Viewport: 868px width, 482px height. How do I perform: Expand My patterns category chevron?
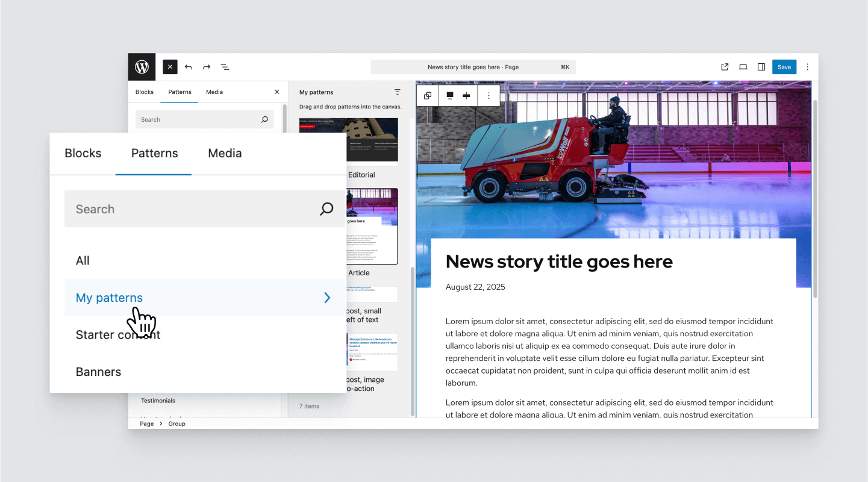(327, 298)
